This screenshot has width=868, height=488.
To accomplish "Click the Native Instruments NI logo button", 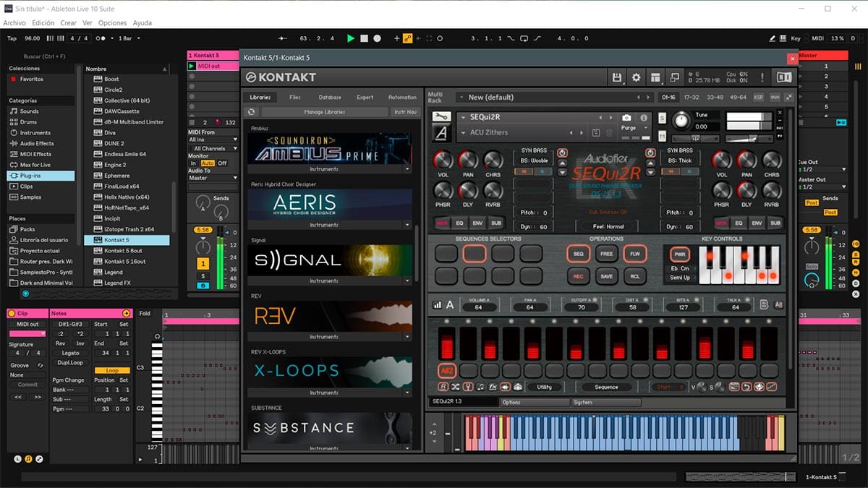I will (783, 77).
